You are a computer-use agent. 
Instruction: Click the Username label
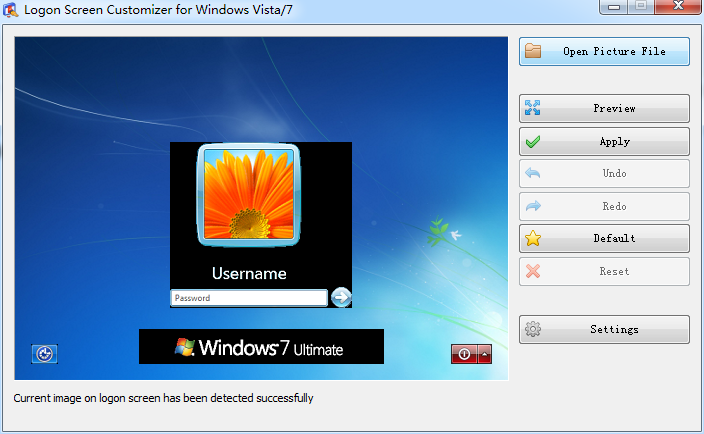coord(249,273)
